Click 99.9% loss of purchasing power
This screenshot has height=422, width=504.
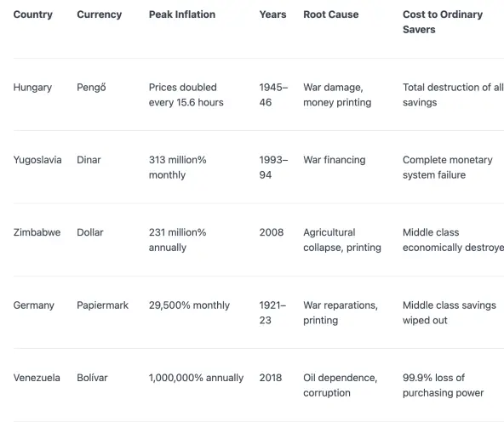click(443, 385)
